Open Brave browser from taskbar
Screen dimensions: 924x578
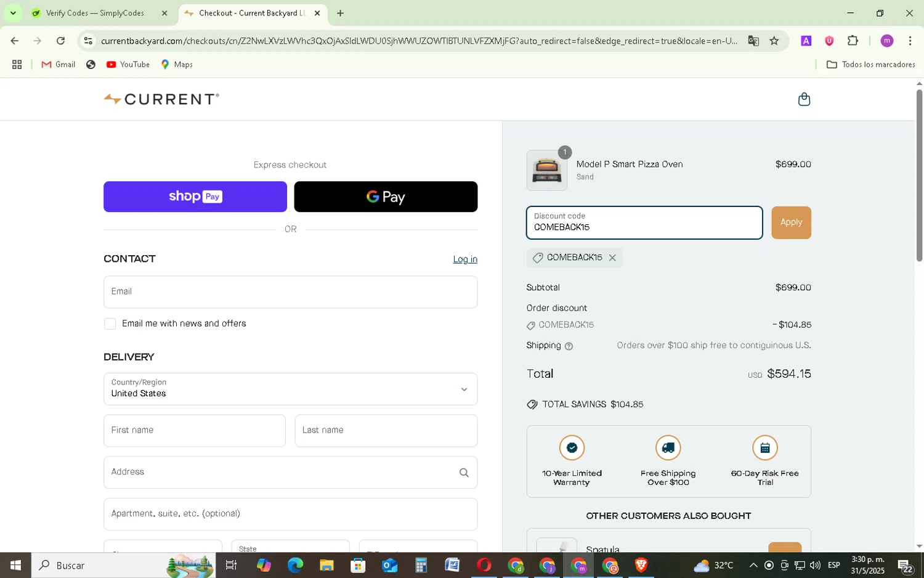pos(641,565)
